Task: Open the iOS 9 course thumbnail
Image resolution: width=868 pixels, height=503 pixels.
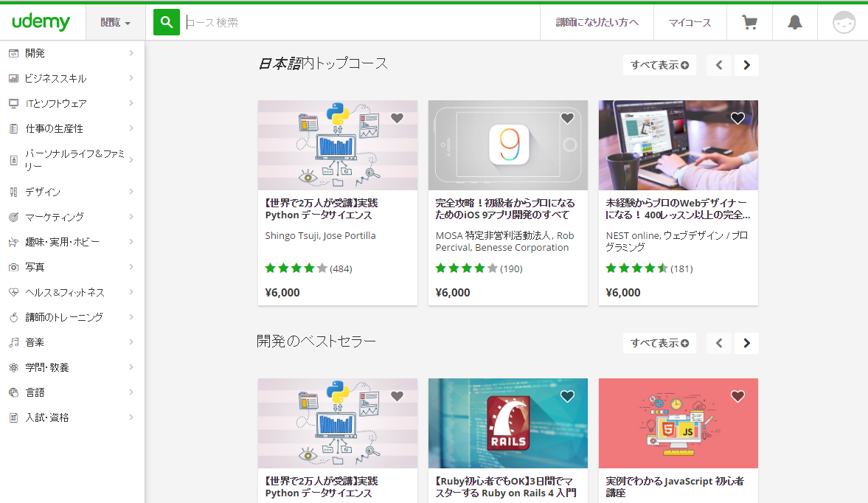Action: click(x=508, y=145)
